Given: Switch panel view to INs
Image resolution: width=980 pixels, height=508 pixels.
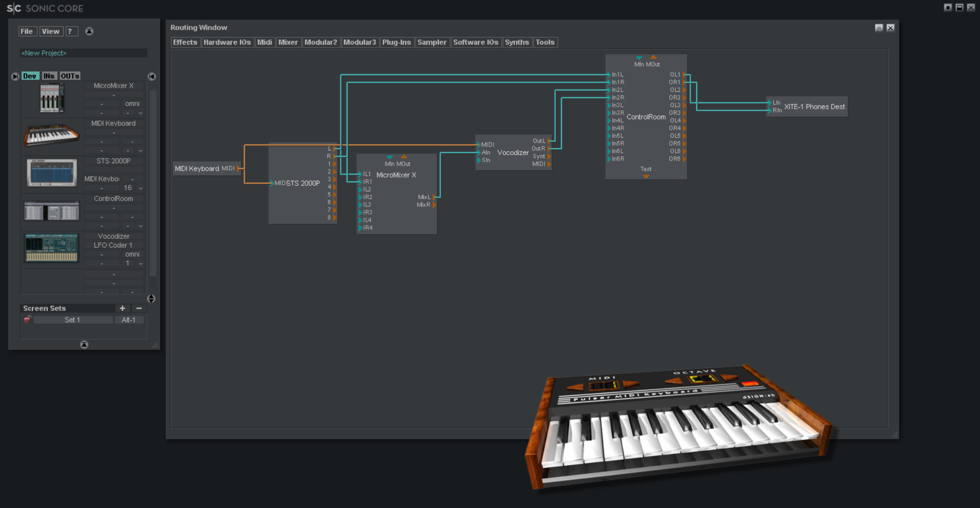Looking at the screenshot, I should (x=49, y=76).
